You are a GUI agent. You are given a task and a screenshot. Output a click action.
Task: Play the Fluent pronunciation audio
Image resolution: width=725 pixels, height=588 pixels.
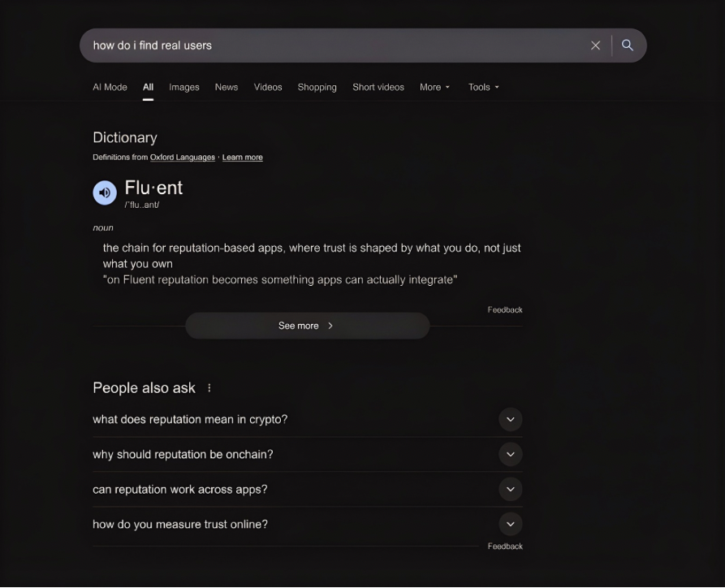pos(105,192)
